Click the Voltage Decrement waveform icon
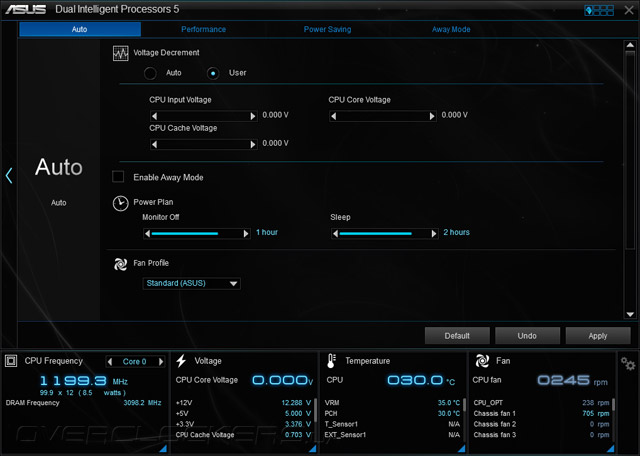Viewport: 640px width, 456px height. point(120,53)
